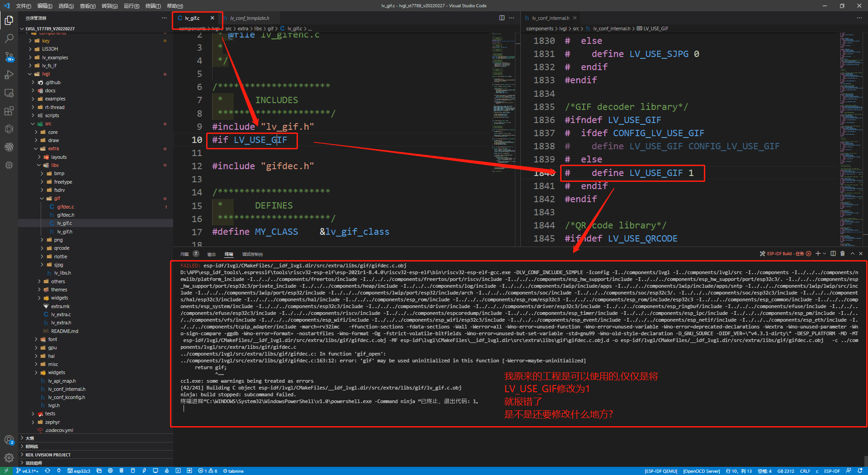Switch to the lv_conf_internal.h tab
The image size is (868, 475).
coord(550,18)
